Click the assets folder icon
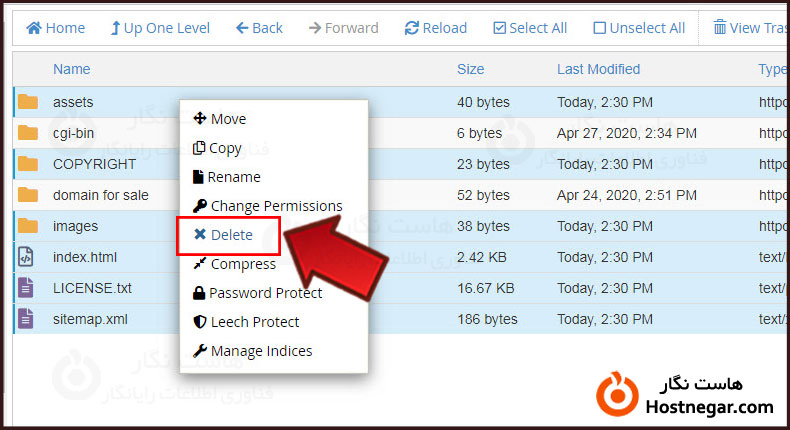The height and width of the screenshot is (430, 790). click(x=27, y=102)
